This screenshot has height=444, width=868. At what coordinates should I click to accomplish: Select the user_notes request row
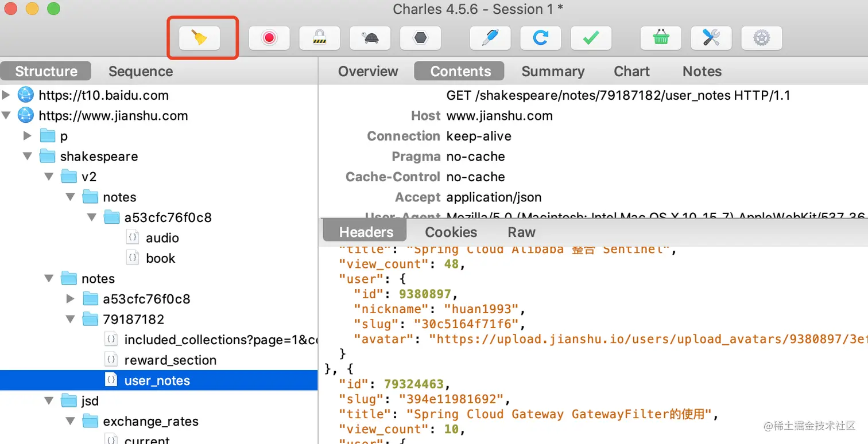coord(158,380)
